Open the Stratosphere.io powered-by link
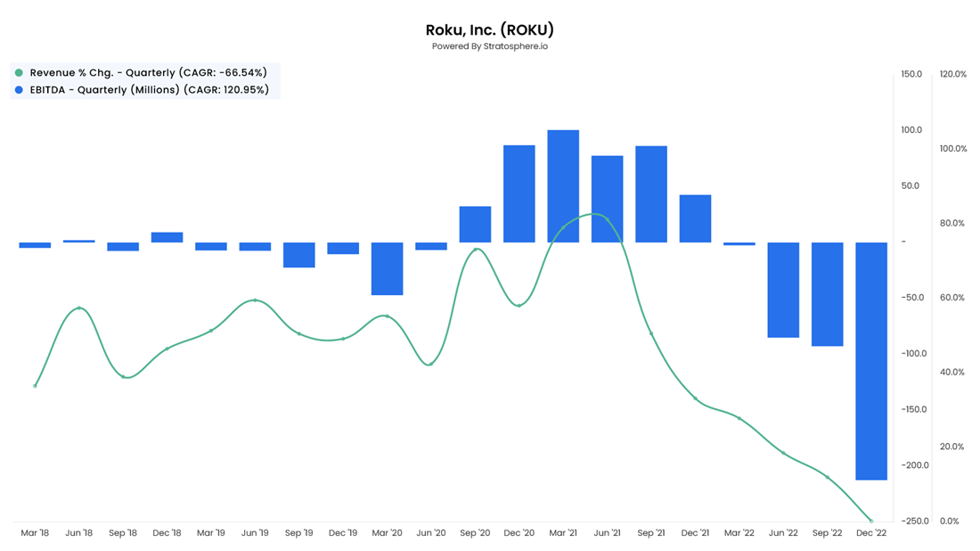 pos(490,46)
